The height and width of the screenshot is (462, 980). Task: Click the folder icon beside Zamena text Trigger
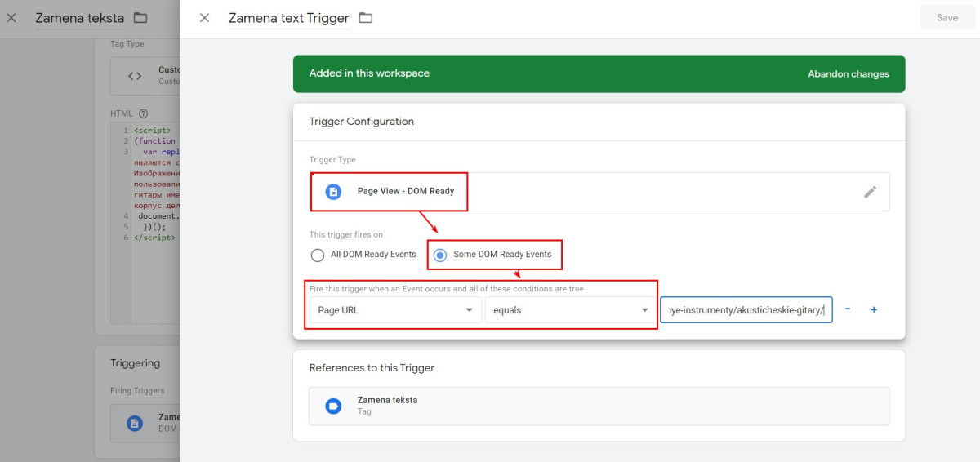pos(366,18)
